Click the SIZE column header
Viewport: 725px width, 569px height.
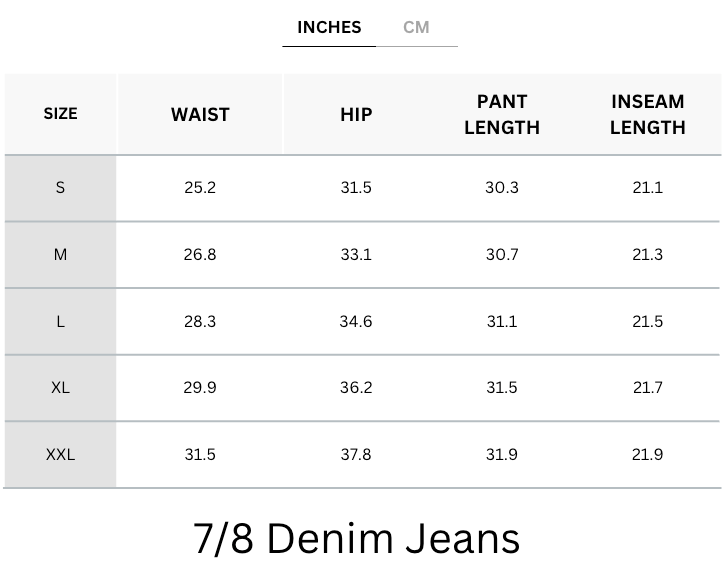pyautogui.click(x=61, y=114)
